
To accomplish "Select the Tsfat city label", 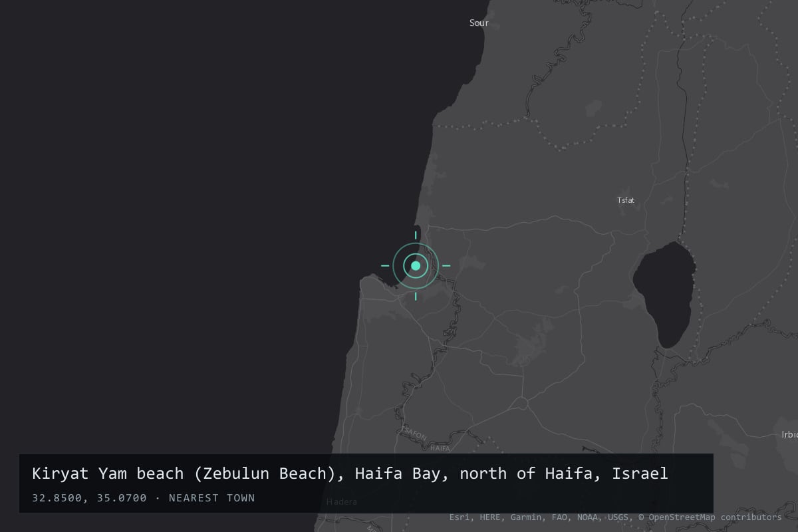I will [x=626, y=199].
